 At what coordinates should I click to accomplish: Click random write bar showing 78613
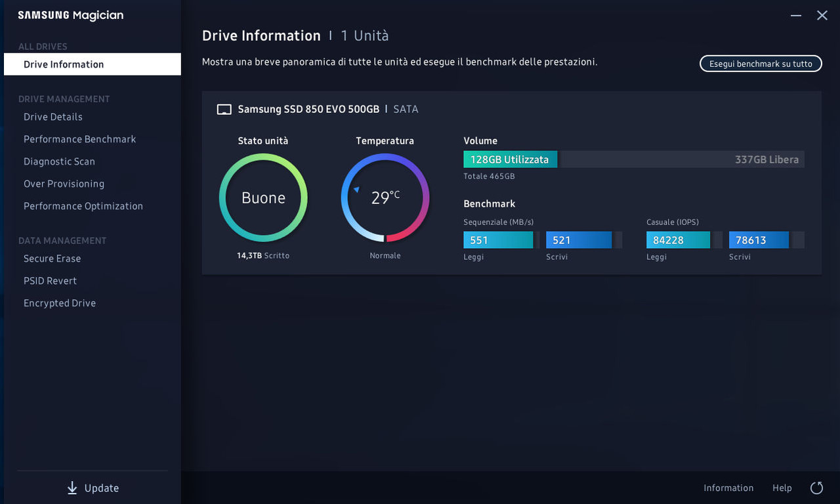pos(759,240)
